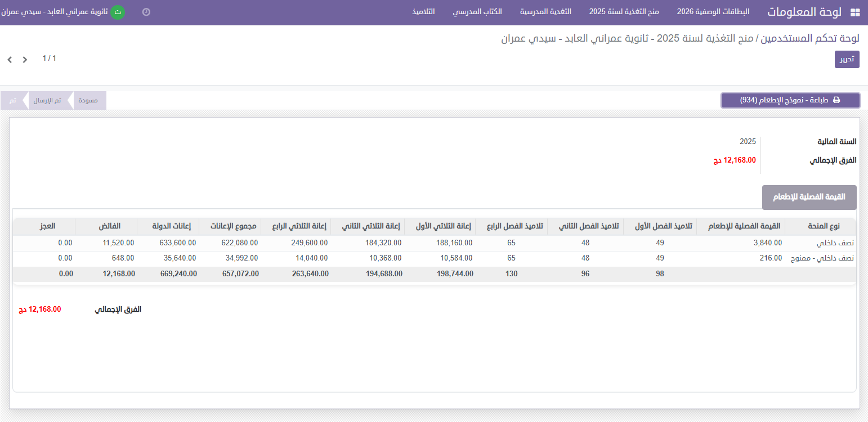Go to the next record arrow
The image size is (868, 422).
tap(25, 60)
